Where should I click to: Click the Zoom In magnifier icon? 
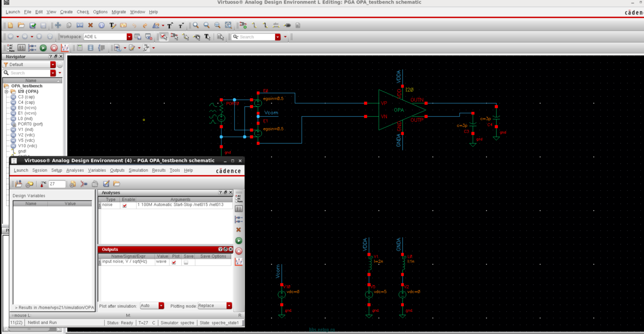(x=196, y=25)
